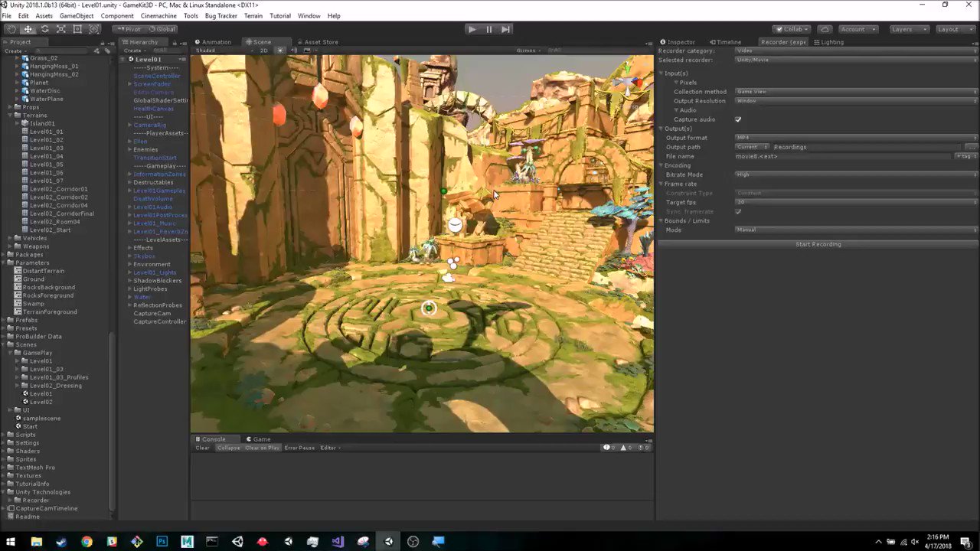Image resolution: width=980 pixels, height=551 pixels.
Task: Toggle scene lighting in the Scene toolbar
Action: point(279,51)
